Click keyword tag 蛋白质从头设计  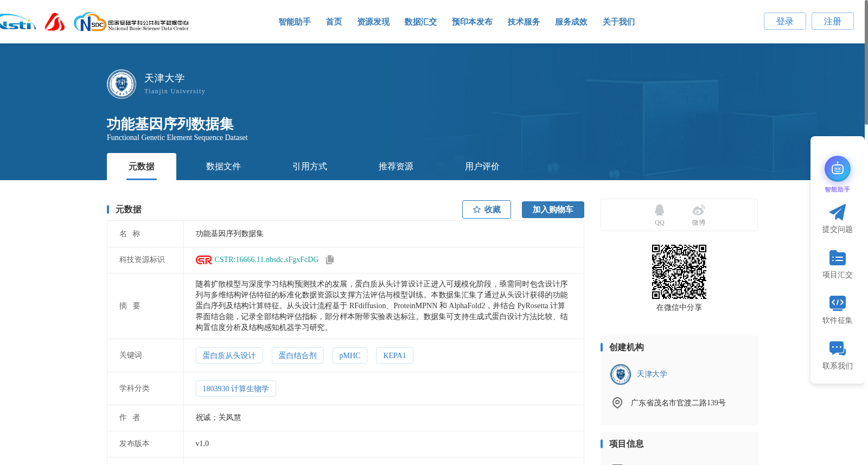pyautogui.click(x=229, y=355)
